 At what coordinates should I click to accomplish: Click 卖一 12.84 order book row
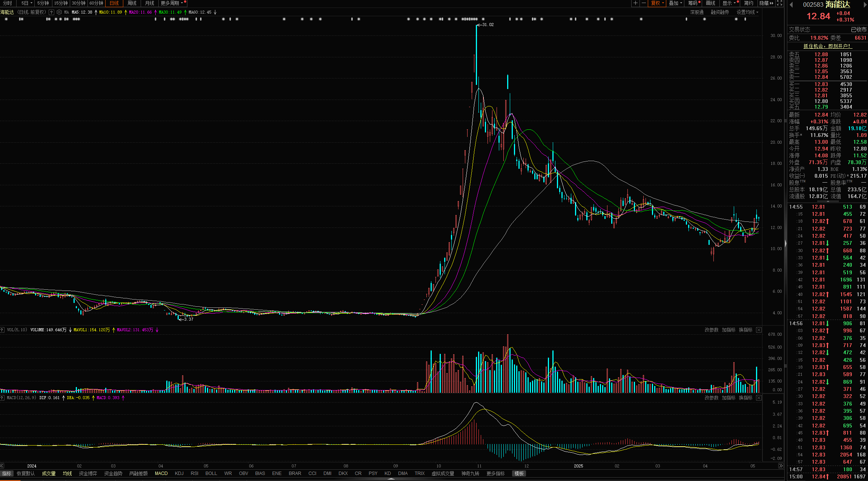(x=827, y=77)
